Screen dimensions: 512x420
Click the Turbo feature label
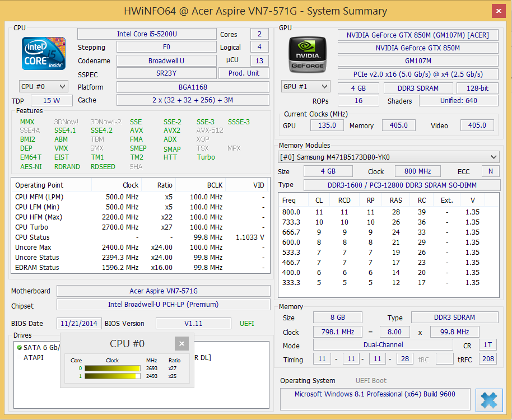click(206, 157)
